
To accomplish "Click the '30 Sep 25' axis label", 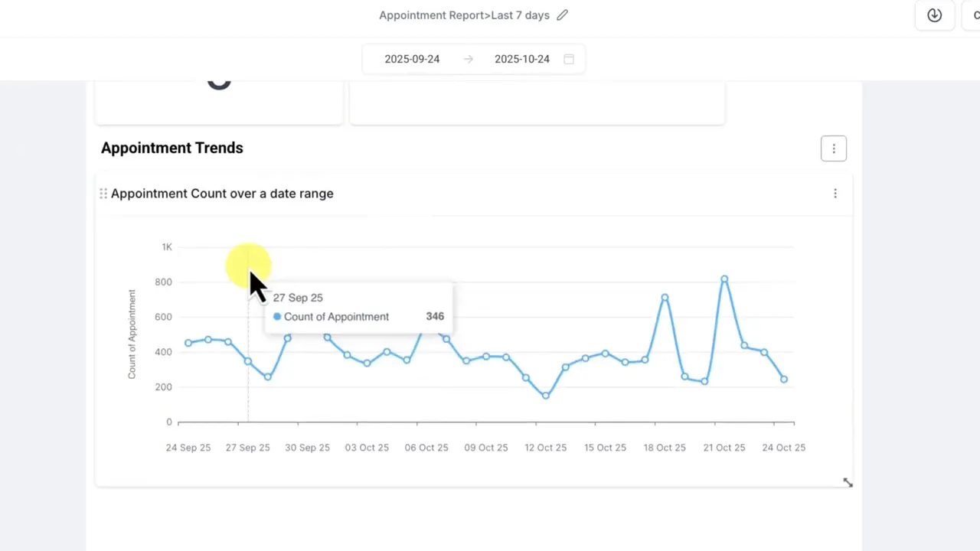I will 308,448.
